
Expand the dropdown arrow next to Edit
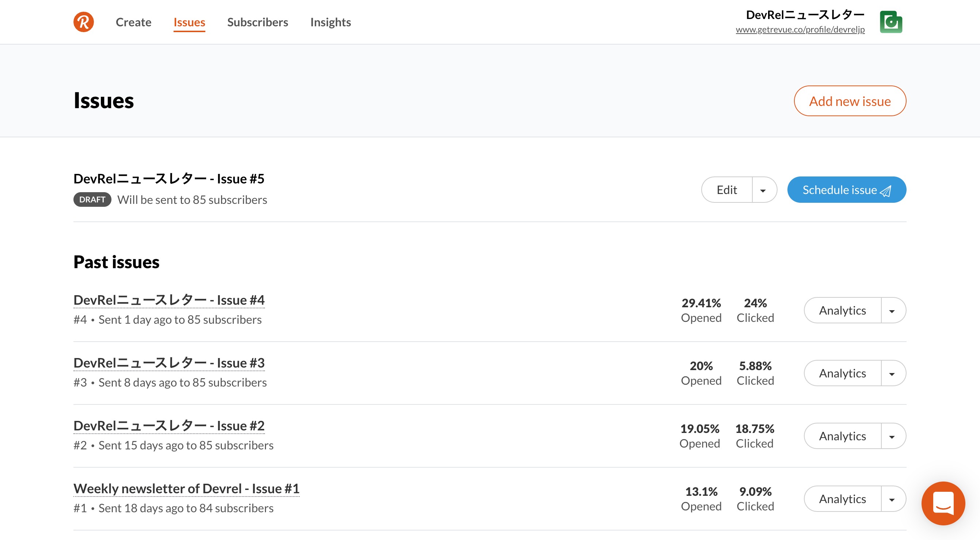763,190
